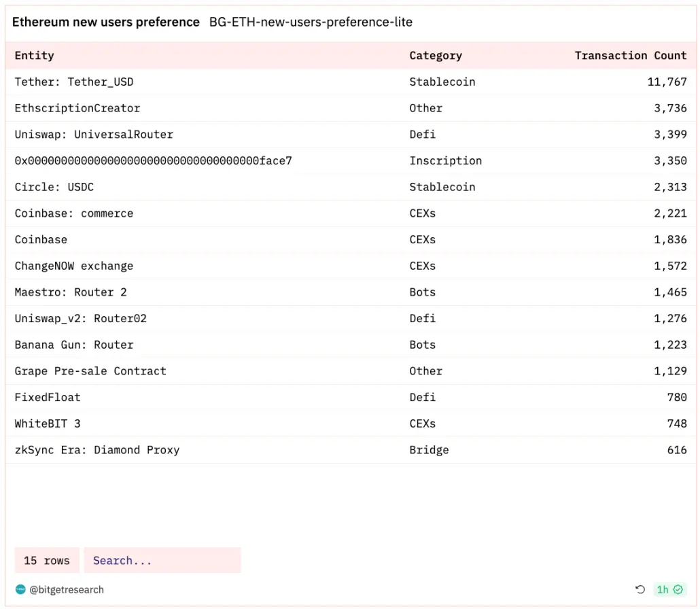
Task: Sort by the Entity column header
Action: tap(35, 56)
